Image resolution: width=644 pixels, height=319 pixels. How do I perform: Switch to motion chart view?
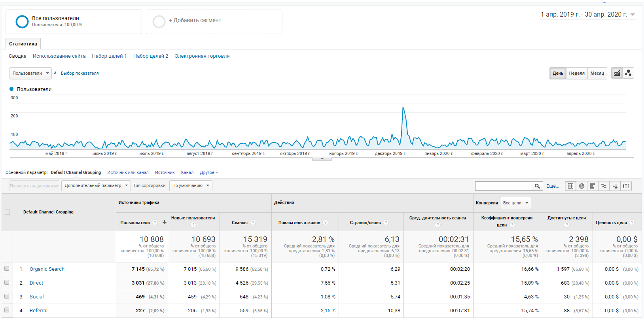coord(628,73)
